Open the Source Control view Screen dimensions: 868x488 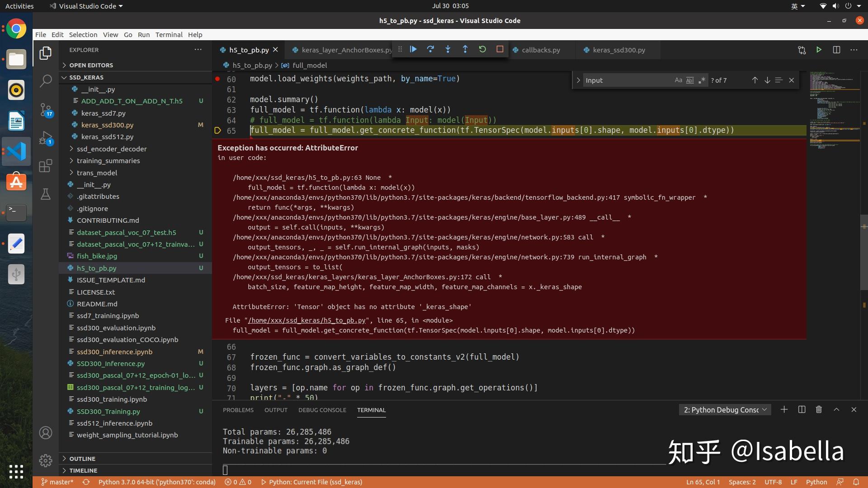[46, 110]
